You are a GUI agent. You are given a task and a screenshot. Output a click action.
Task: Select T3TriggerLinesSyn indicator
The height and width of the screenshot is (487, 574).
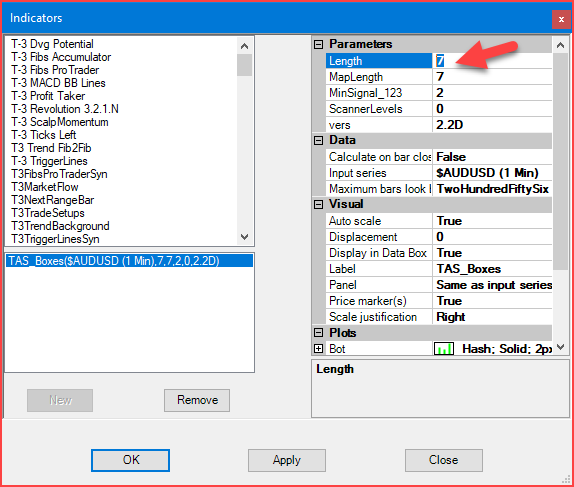55,239
